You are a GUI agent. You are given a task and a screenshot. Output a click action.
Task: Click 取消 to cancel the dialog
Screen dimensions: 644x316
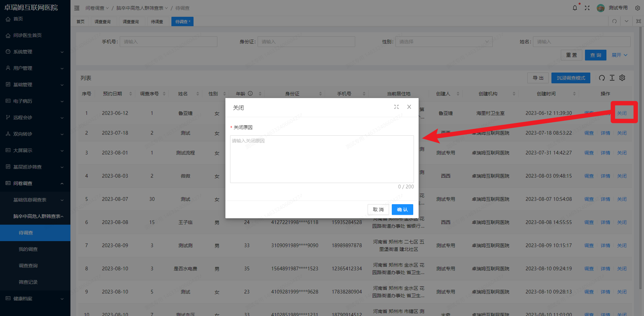coord(378,210)
